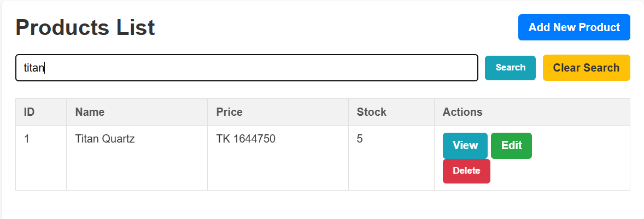Click the Actions column header

[x=462, y=112]
